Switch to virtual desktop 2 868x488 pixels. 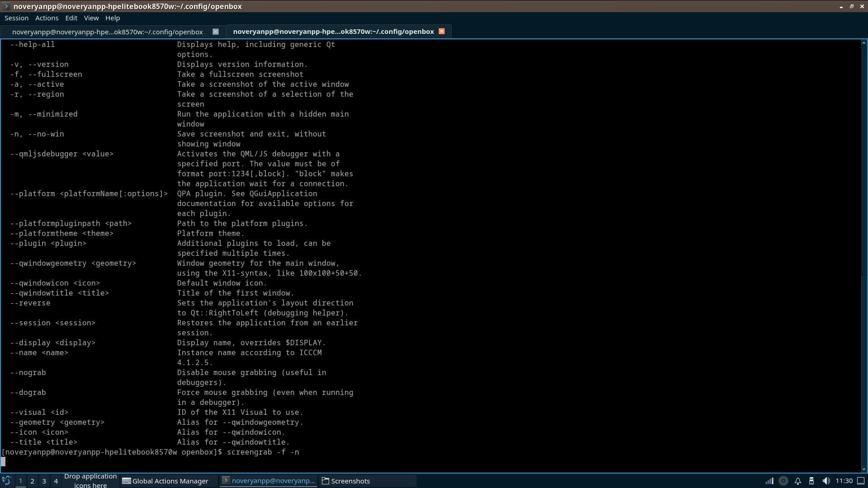pyautogui.click(x=32, y=481)
